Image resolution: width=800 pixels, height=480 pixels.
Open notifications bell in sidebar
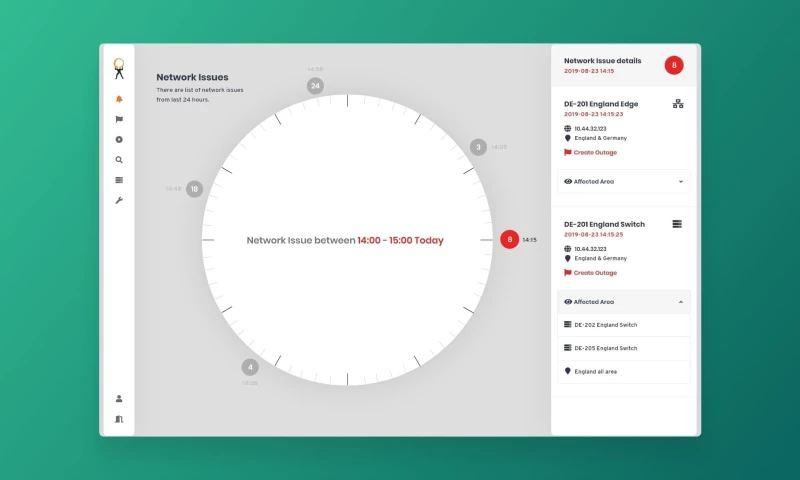(x=119, y=99)
